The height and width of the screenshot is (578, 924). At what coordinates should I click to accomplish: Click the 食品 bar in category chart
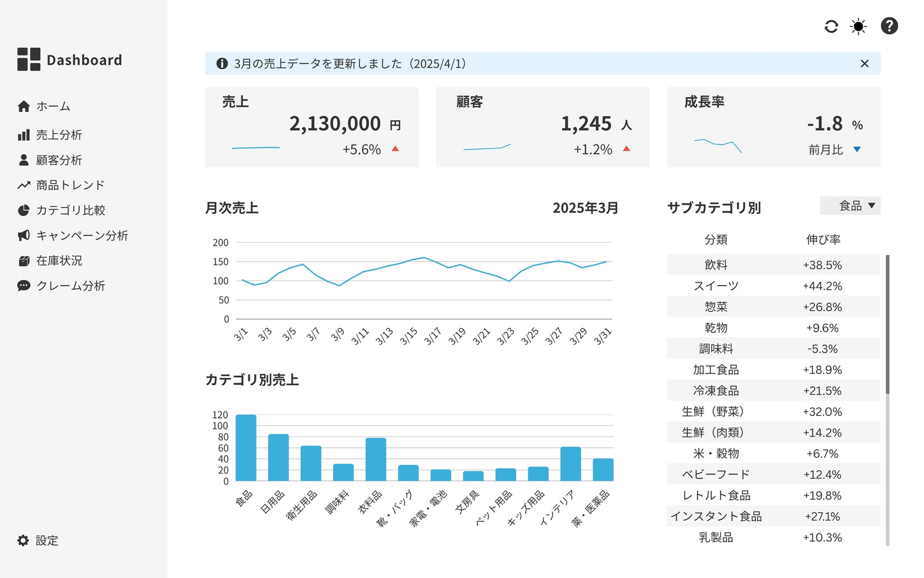(x=246, y=447)
